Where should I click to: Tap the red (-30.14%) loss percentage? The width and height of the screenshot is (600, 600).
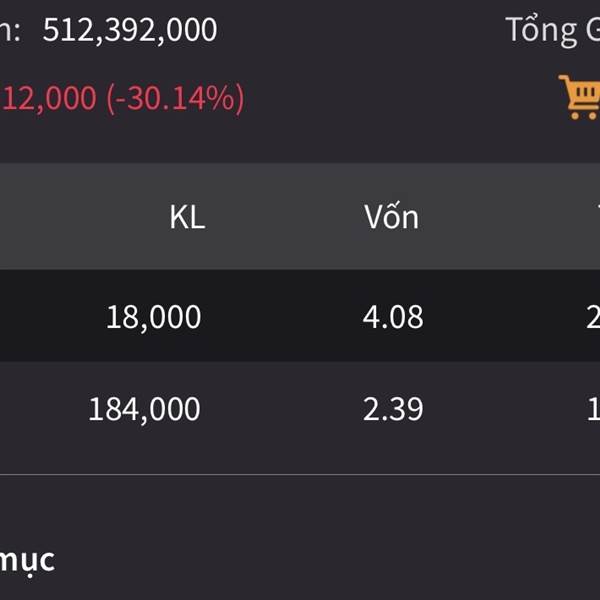coord(175,99)
